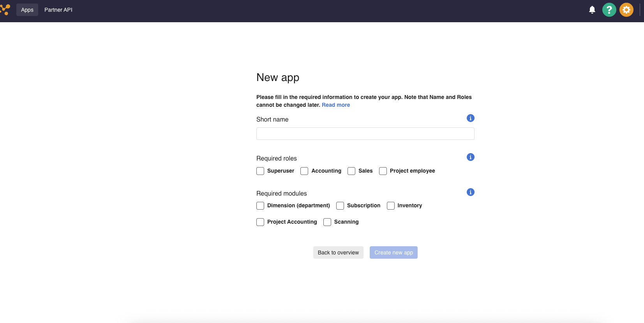Enable the Subscription module
This screenshot has width=644, height=323.
coord(340,206)
